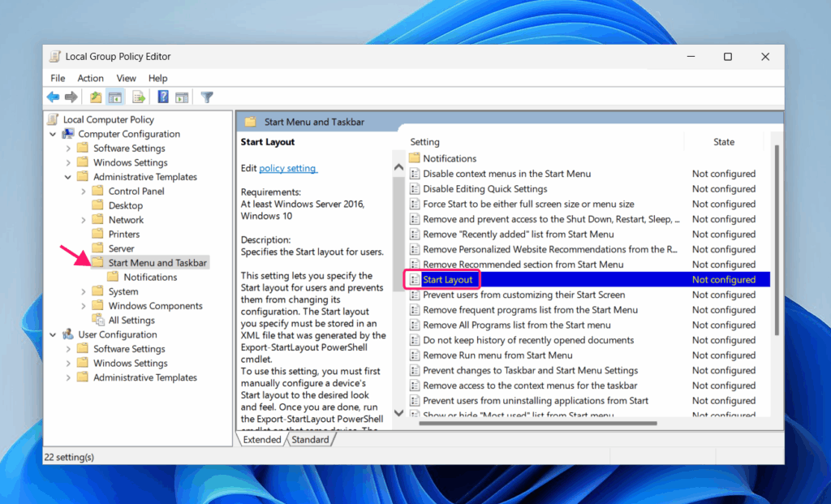Click the Export List toolbar icon
831x504 pixels.
tap(138, 97)
